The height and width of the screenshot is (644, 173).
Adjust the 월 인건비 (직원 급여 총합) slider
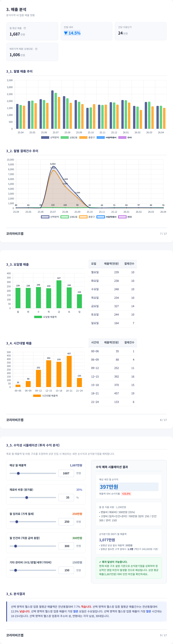33,546
